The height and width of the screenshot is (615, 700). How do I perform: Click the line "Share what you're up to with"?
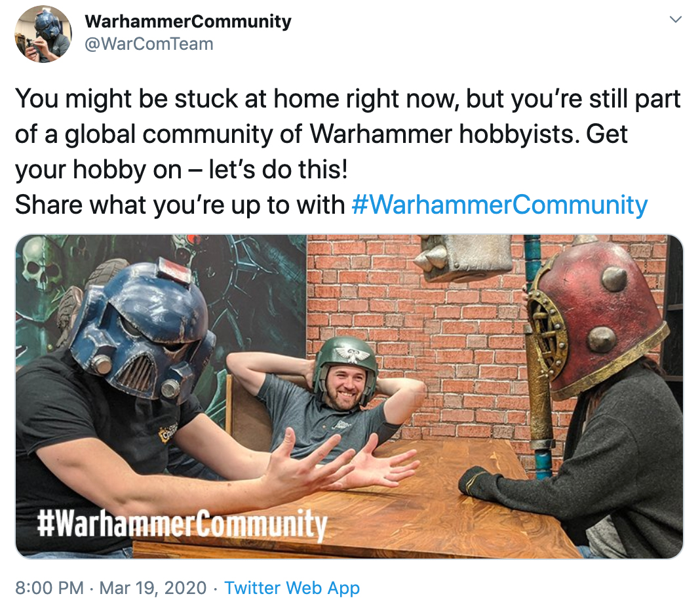click(x=180, y=205)
